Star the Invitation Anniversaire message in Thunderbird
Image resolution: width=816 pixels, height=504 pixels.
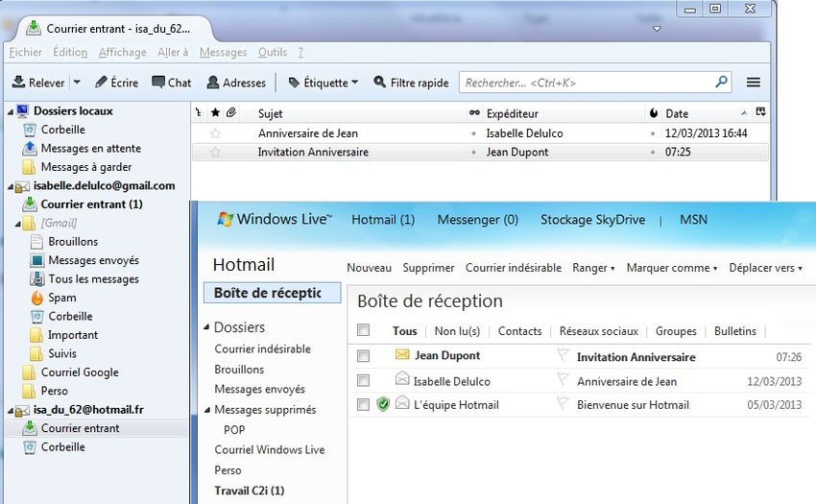(x=215, y=152)
